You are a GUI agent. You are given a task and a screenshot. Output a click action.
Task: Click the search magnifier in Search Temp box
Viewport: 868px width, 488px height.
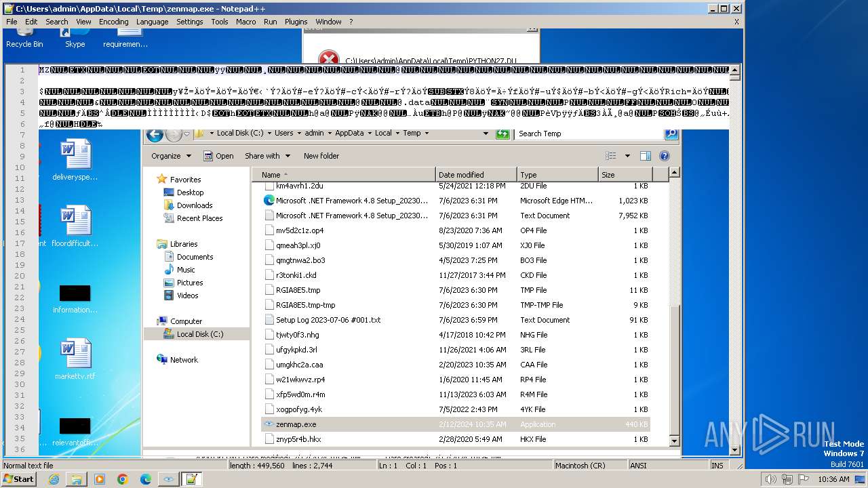point(671,134)
